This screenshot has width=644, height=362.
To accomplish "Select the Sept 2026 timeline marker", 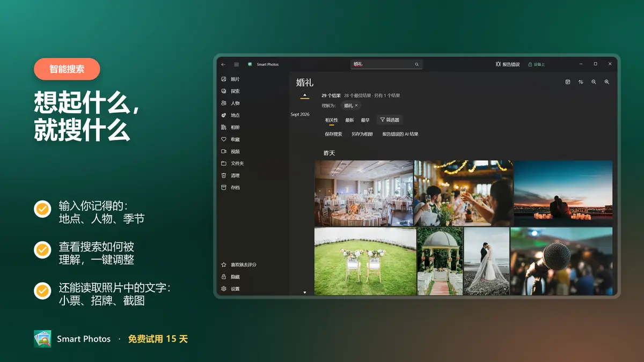I will coord(300,114).
